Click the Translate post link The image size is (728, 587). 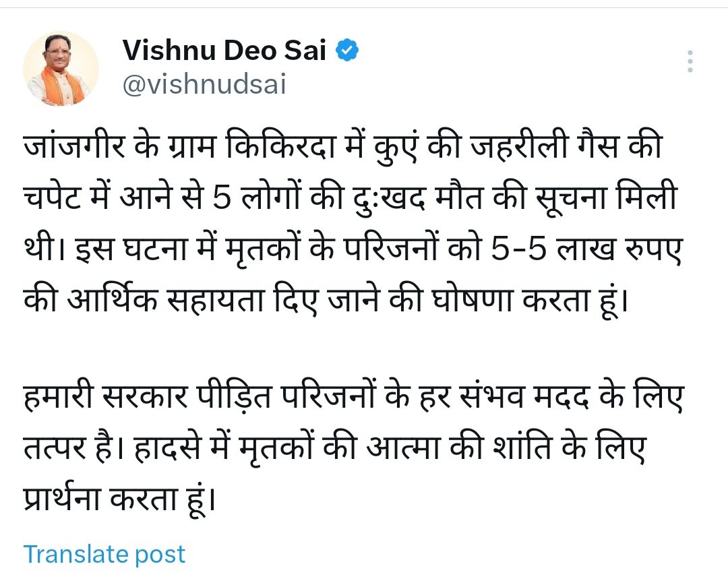104,554
